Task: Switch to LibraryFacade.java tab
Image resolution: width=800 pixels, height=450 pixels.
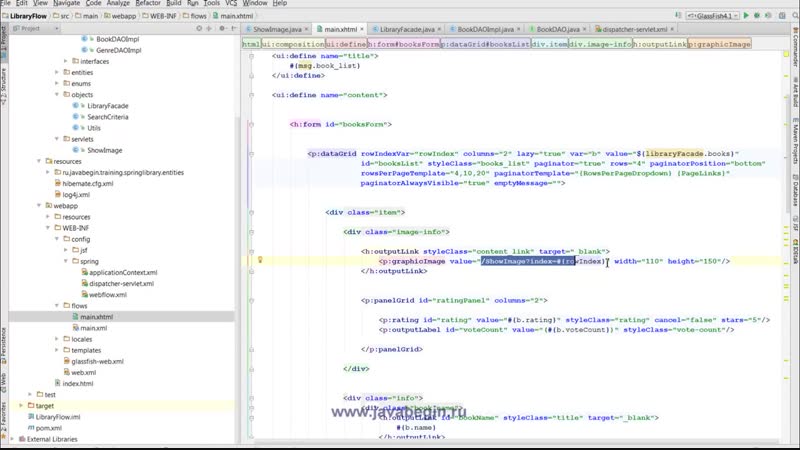Action: point(407,29)
